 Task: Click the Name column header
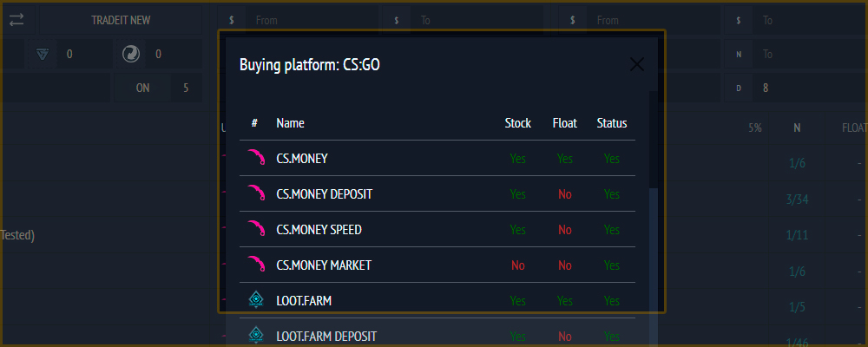[x=290, y=123]
